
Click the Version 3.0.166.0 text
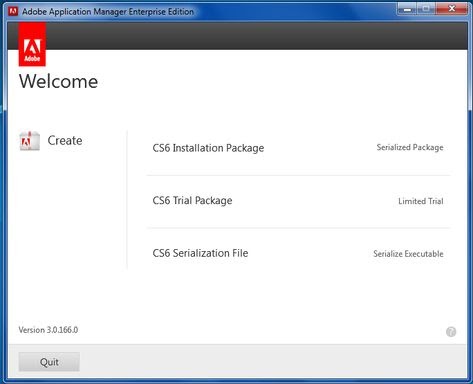coord(48,330)
